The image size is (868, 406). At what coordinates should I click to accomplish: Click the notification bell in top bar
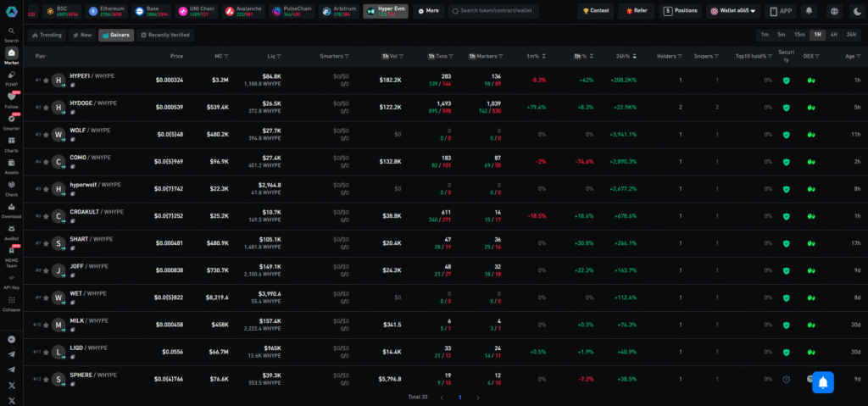[x=810, y=11]
